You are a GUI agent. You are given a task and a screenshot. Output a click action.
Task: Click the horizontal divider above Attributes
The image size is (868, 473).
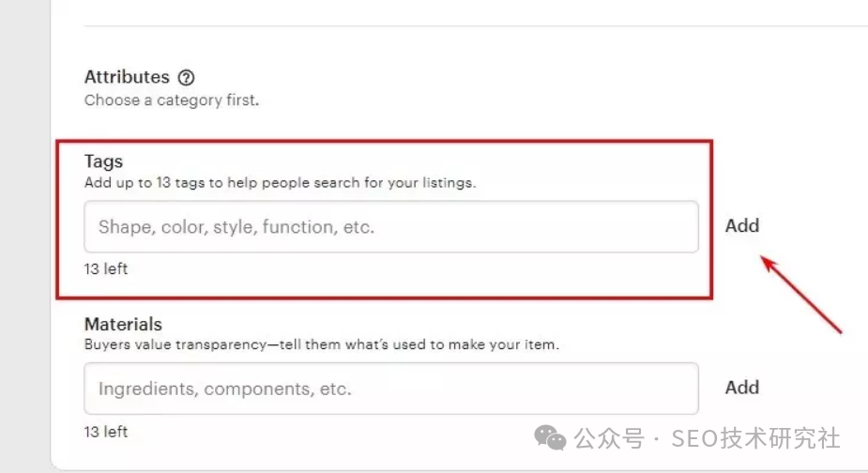pos(469,25)
